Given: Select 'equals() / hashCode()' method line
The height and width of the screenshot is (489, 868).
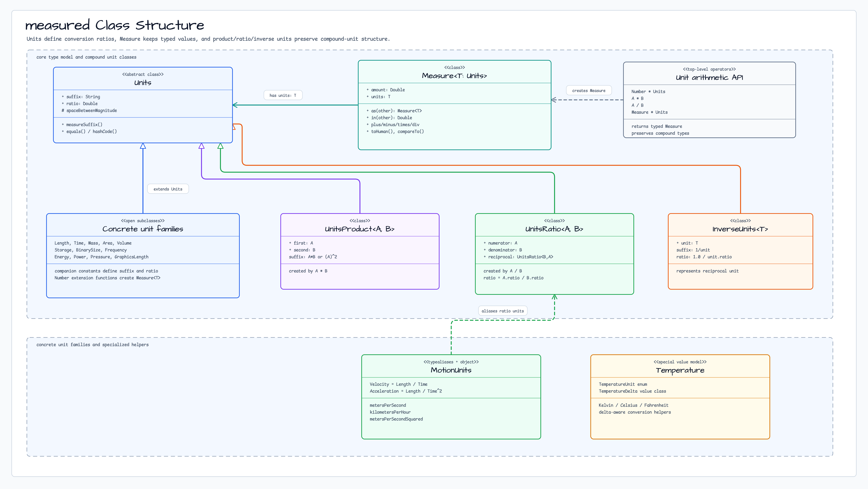Looking at the screenshot, I should 89,131.
